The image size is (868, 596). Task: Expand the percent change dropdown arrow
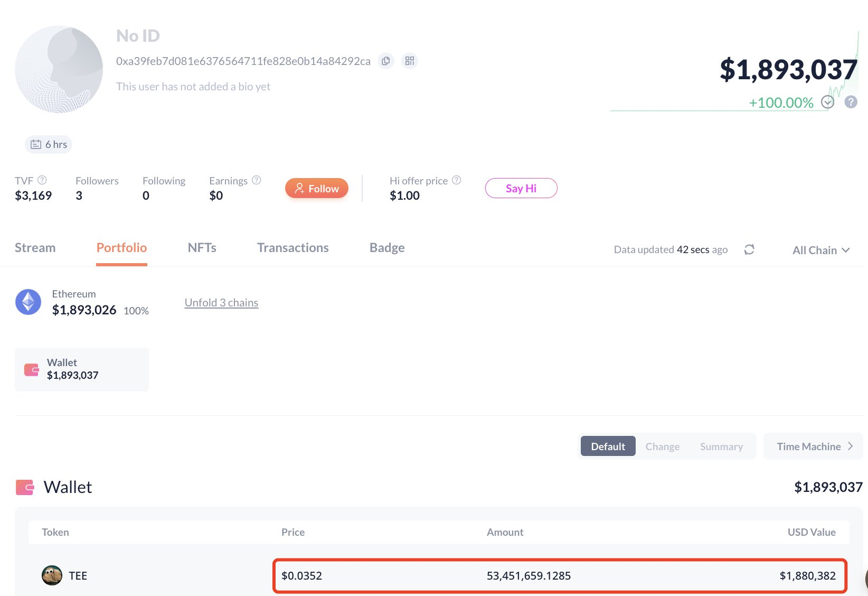pos(827,102)
